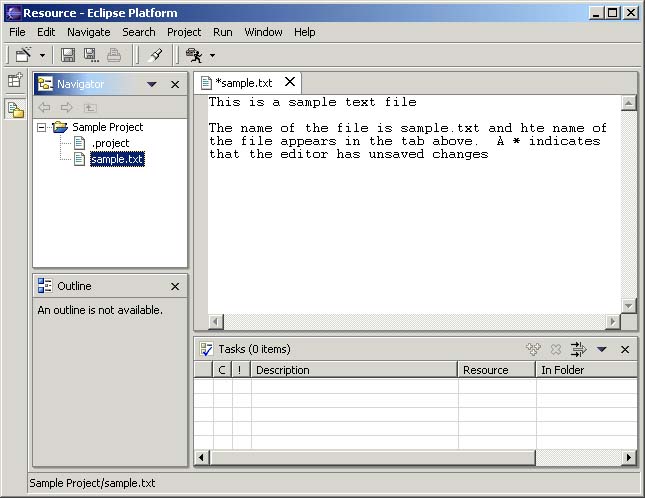Select the .project file in Navigator

click(110, 143)
